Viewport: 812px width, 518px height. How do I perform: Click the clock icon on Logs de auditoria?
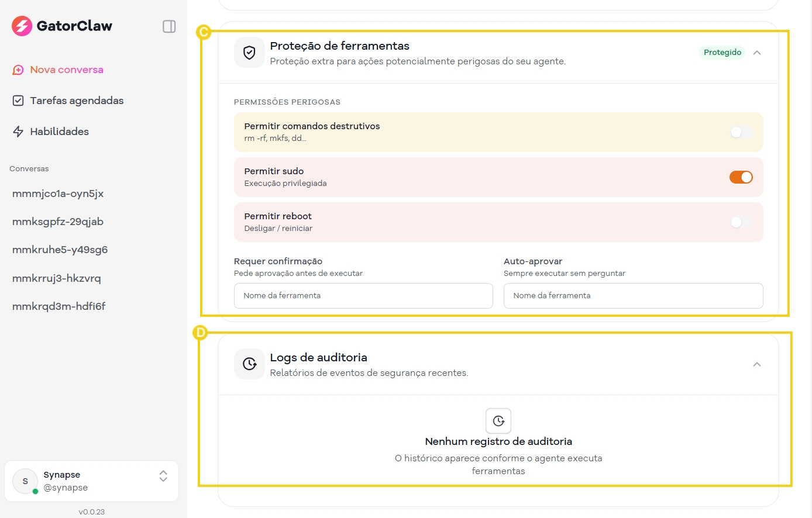click(249, 364)
